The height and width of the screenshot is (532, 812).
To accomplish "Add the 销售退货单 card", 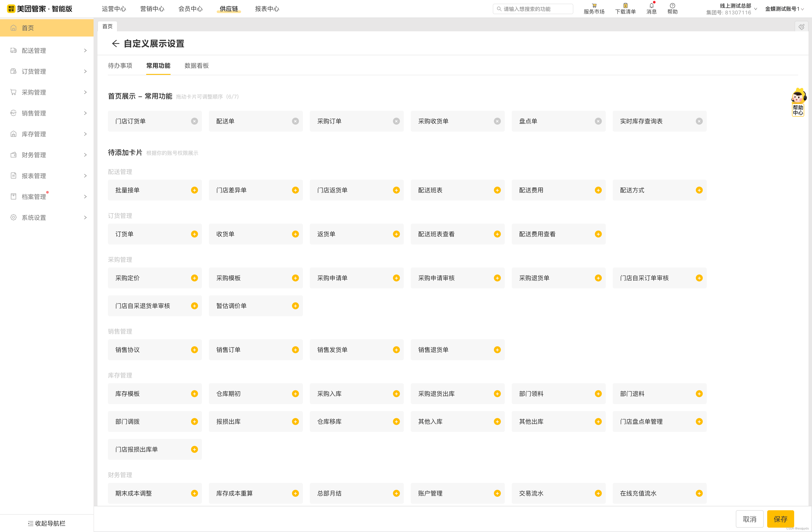I will [x=497, y=350].
